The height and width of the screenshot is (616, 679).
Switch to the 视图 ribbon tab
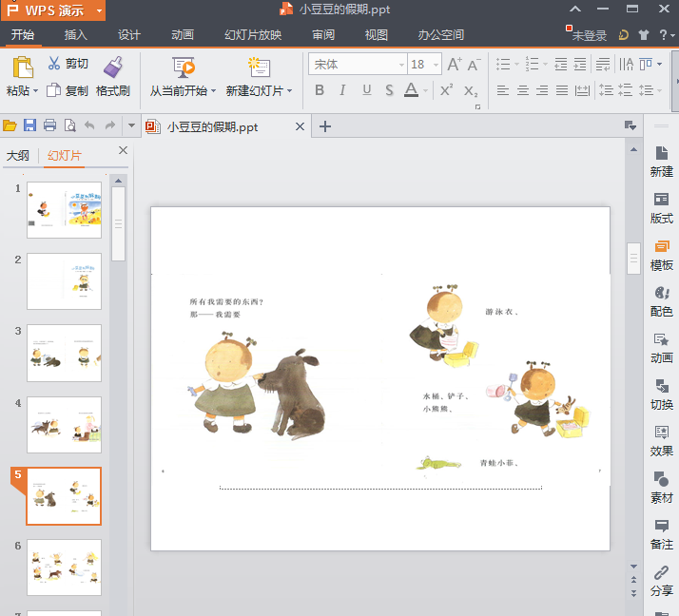[376, 34]
